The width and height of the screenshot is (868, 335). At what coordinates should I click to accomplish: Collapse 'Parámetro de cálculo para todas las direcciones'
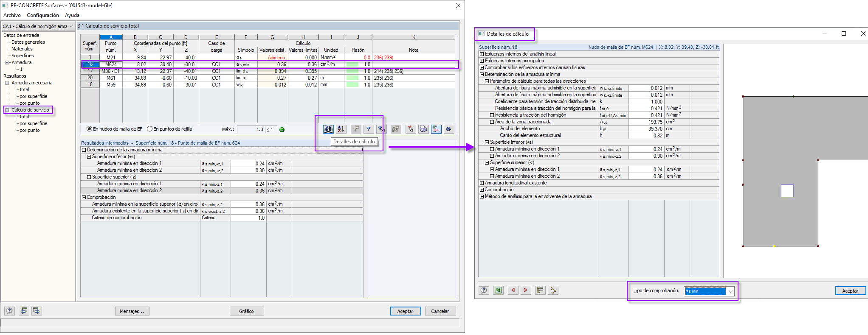coord(487,81)
